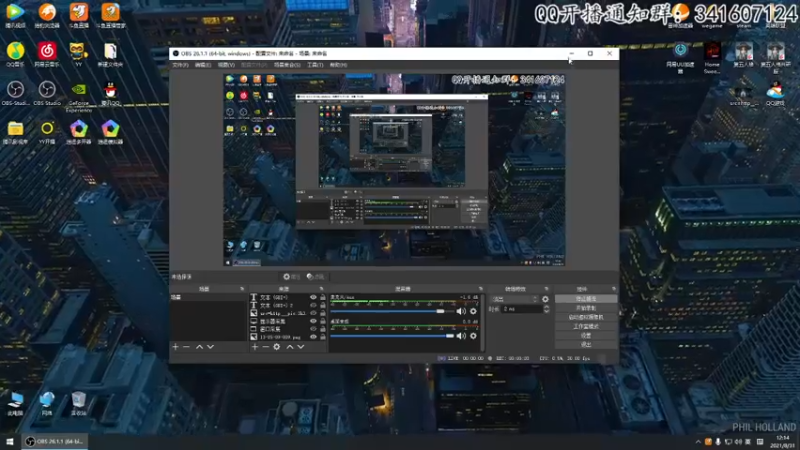800x450 pixels.
Task: Move source up in the sources list
Action: pos(290,347)
